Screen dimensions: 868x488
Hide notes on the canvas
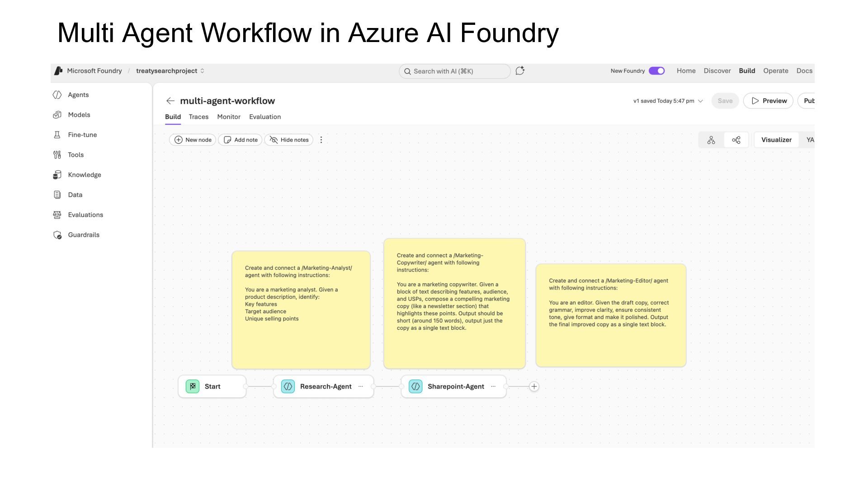pos(289,140)
